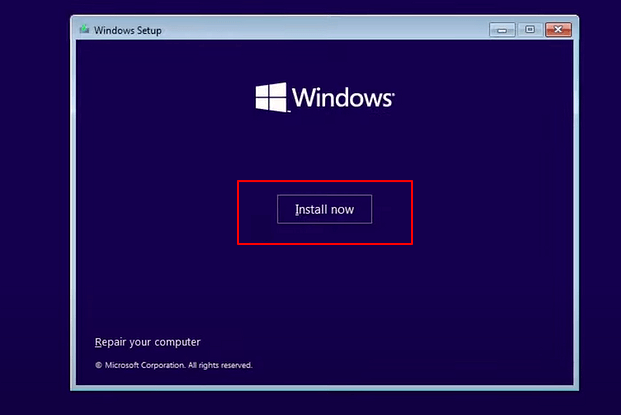
Task: Click the Install now button
Action: 324,209
